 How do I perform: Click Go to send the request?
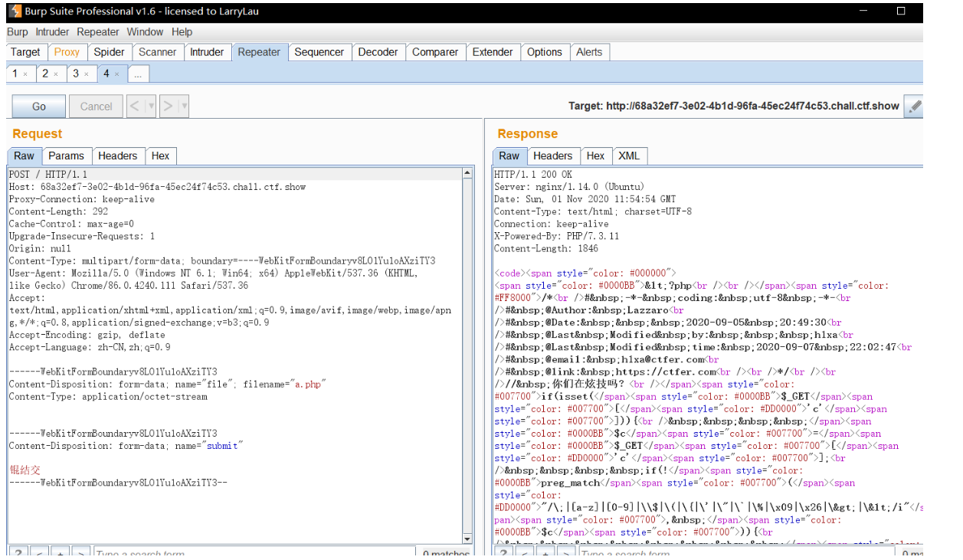pyautogui.click(x=39, y=106)
